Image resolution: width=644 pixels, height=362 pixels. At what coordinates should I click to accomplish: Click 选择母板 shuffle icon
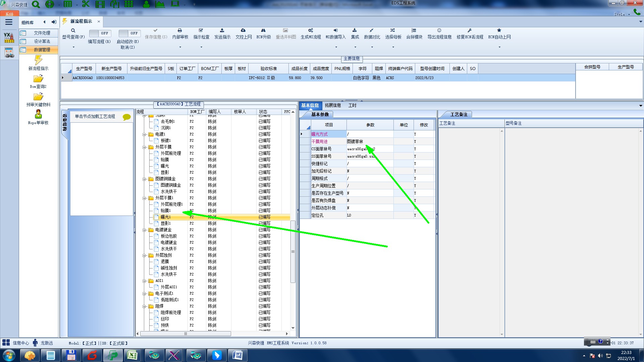393,30
